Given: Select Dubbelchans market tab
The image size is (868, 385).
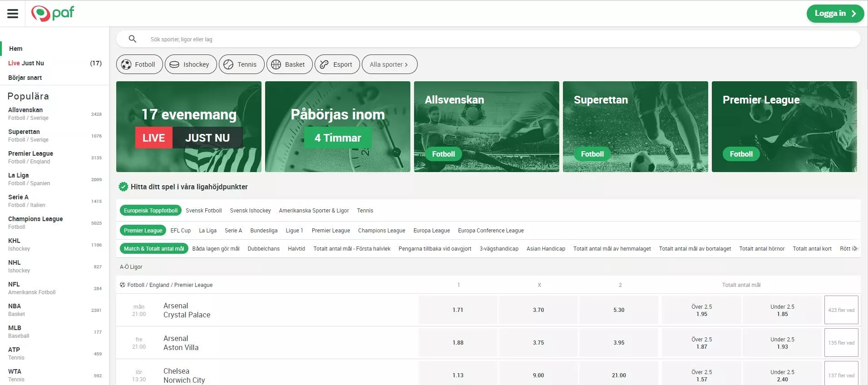Looking at the screenshot, I should click(263, 249).
